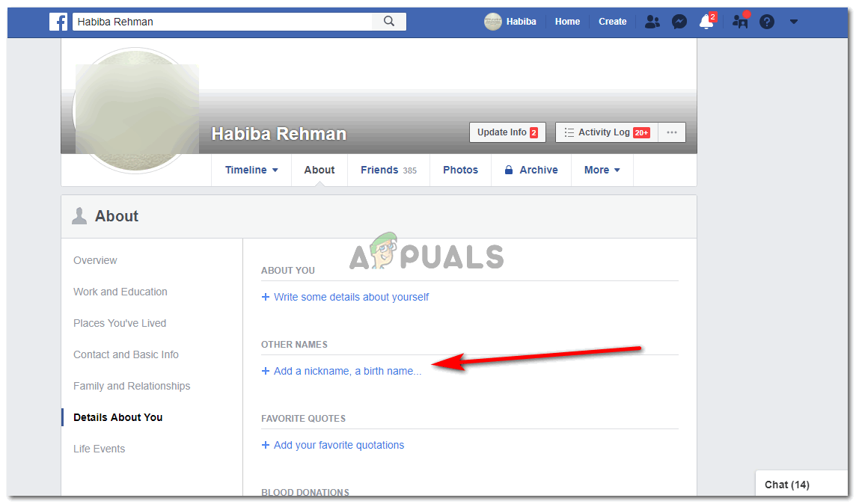Select Work and Education section
The height and width of the screenshot is (504, 856).
(x=120, y=292)
